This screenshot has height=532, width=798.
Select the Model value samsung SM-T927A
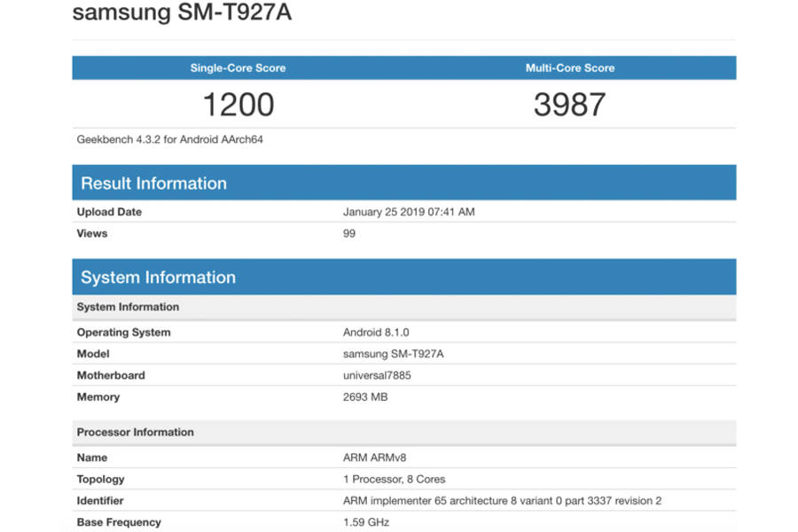point(395,354)
